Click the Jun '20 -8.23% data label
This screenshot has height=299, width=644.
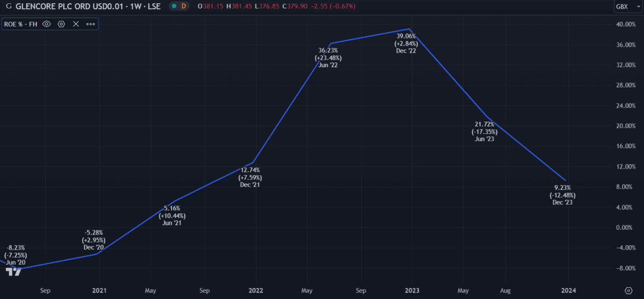click(x=15, y=255)
